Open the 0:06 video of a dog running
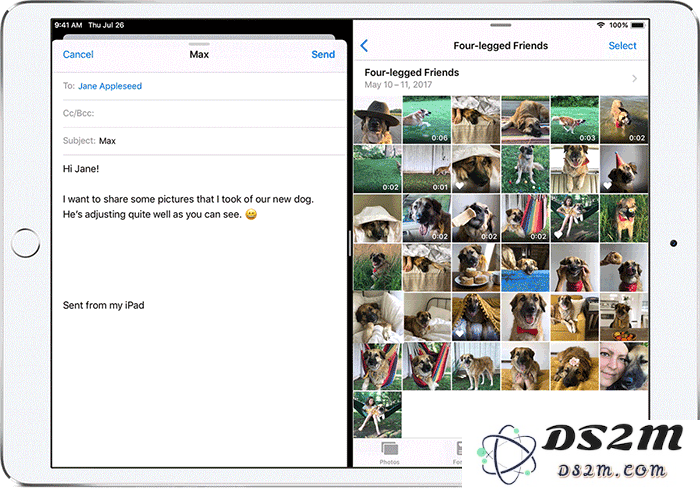 (426, 120)
